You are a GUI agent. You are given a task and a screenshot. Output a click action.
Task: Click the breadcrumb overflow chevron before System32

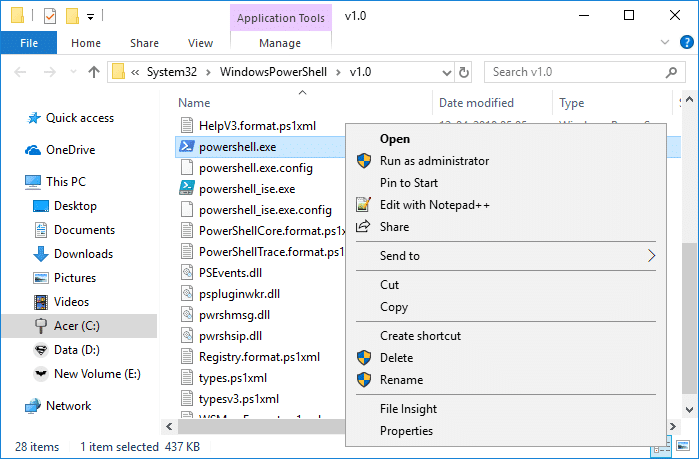click(x=135, y=72)
